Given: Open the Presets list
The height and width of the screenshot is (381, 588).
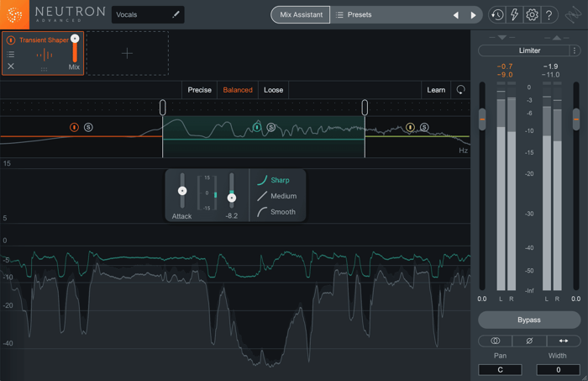Looking at the screenshot, I should [354, 14].
